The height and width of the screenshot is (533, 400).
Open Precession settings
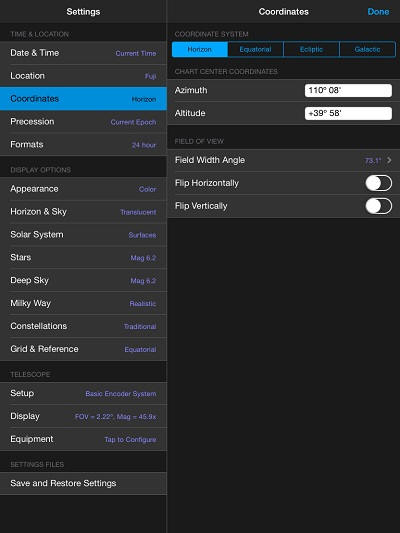click(x=83, y=122)
